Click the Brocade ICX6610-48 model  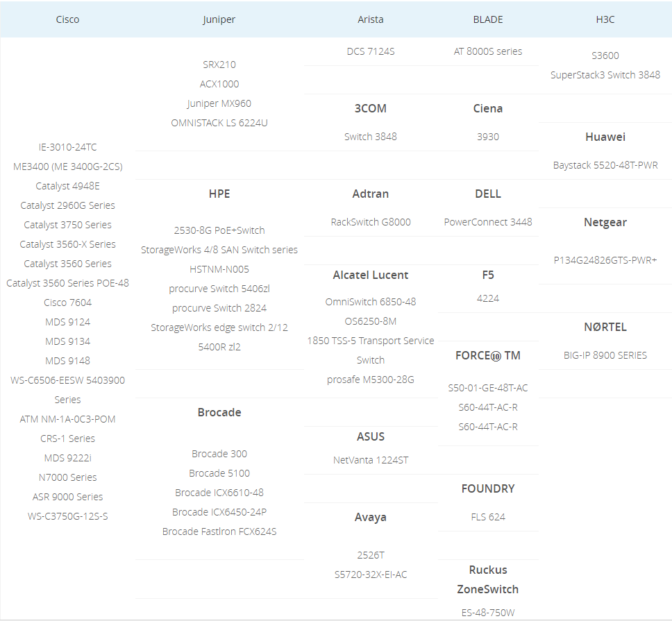point(219,493)
